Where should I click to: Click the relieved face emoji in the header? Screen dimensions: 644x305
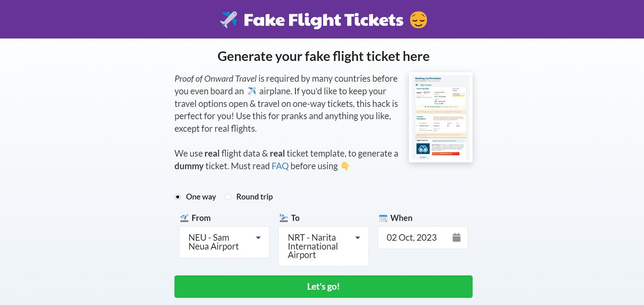click(x=419, y=20)
